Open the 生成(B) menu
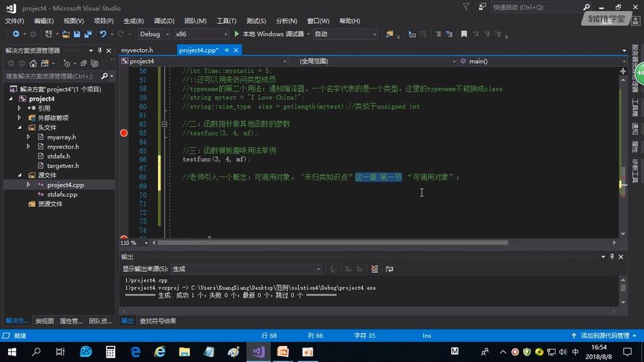The width and height of the screenshot is (644, 362). (133, 21)
